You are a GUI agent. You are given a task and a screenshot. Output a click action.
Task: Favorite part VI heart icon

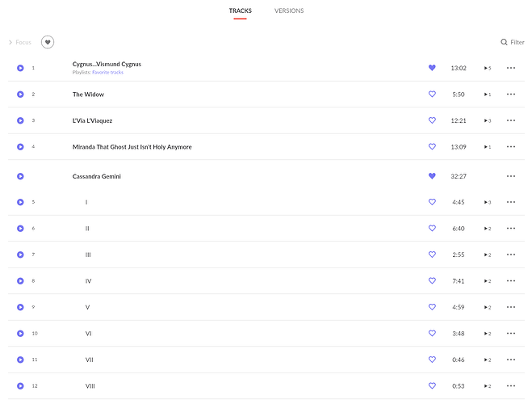point(432,333)
